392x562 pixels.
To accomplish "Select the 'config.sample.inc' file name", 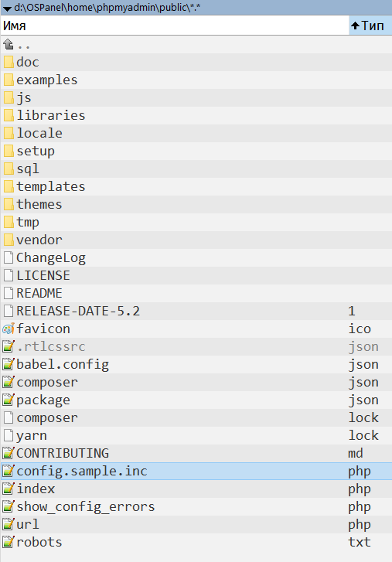I will [x=82, y=472].
